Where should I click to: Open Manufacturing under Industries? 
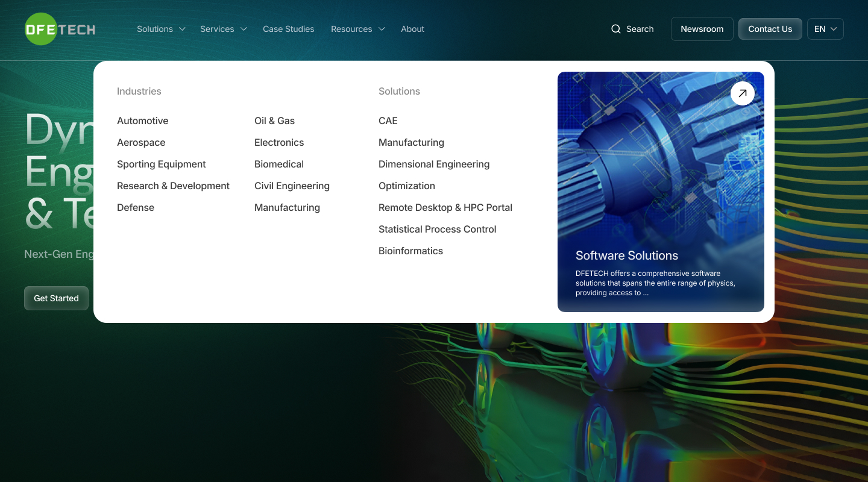(288, 207)
